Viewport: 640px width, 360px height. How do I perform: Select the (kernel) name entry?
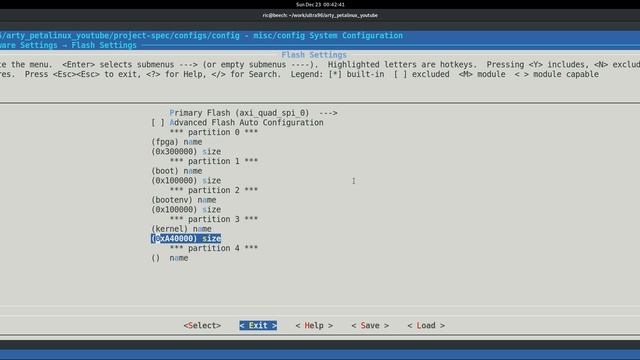(181, 229)
